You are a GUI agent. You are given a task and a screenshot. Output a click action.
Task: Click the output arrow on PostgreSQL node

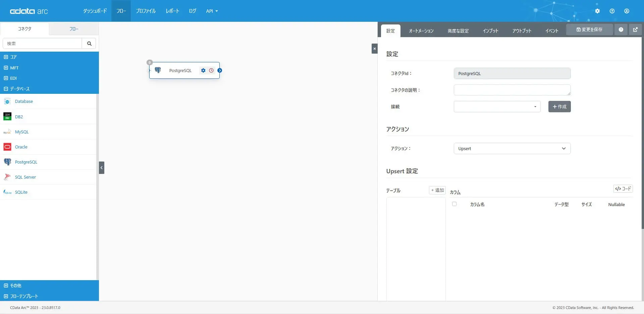220,70
